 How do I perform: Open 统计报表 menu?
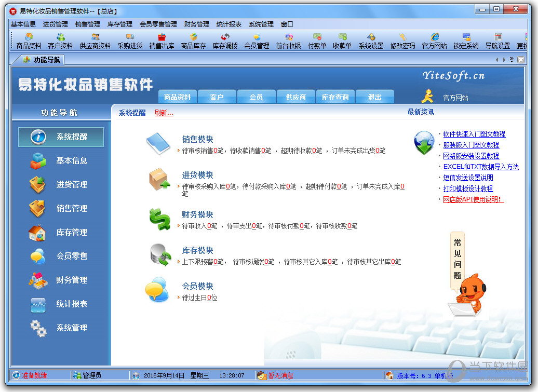[229, 24]
